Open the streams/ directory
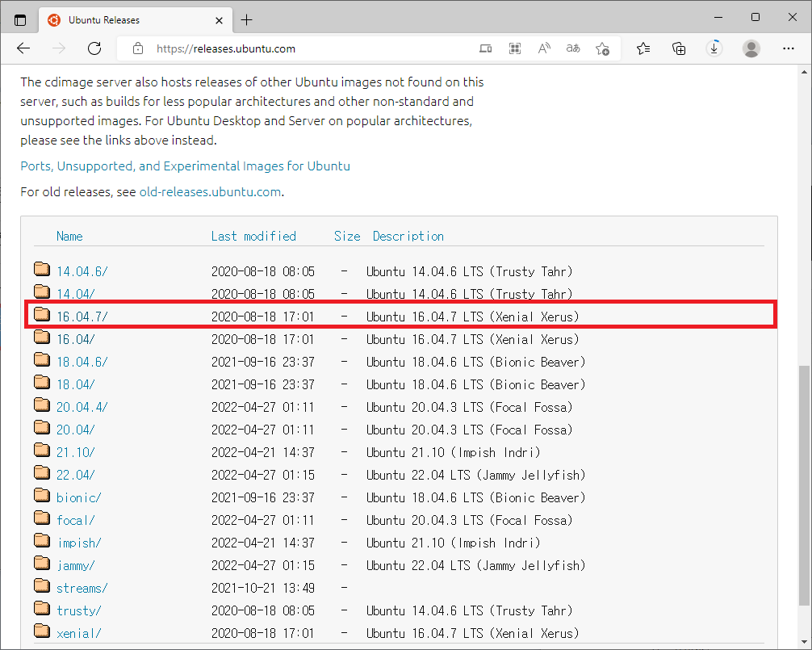This screenshot has width=812, height=650. click(x=82, y=589)
